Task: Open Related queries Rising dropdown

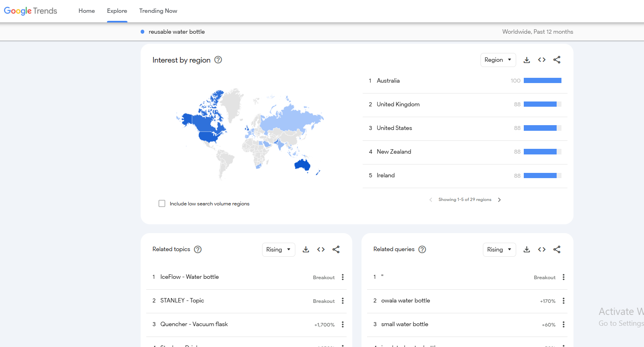Action: 499,250
